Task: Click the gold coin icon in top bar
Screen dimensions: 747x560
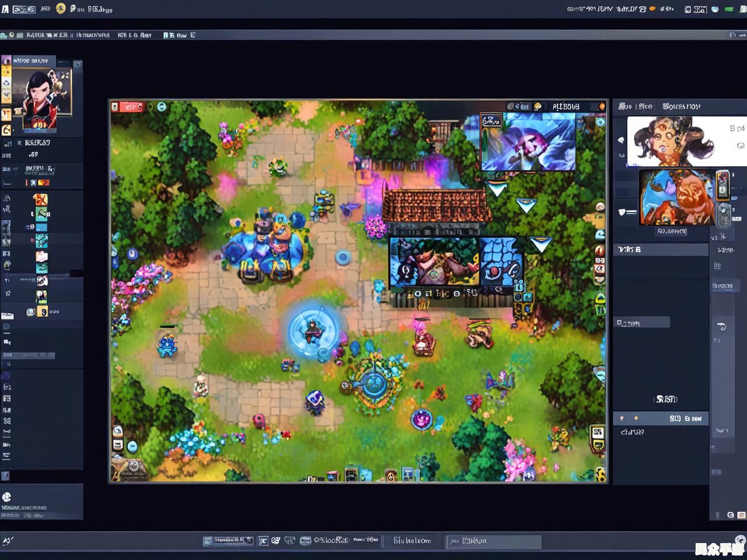Action: pyautogui.click(x=61, y=8)
